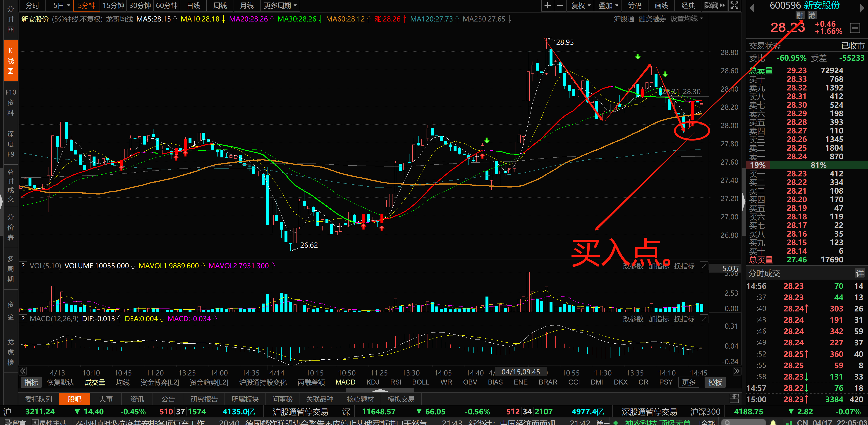Open VOL indicator help question mark
Viewport: 868px width, 425px height.
tap(23, 266)
